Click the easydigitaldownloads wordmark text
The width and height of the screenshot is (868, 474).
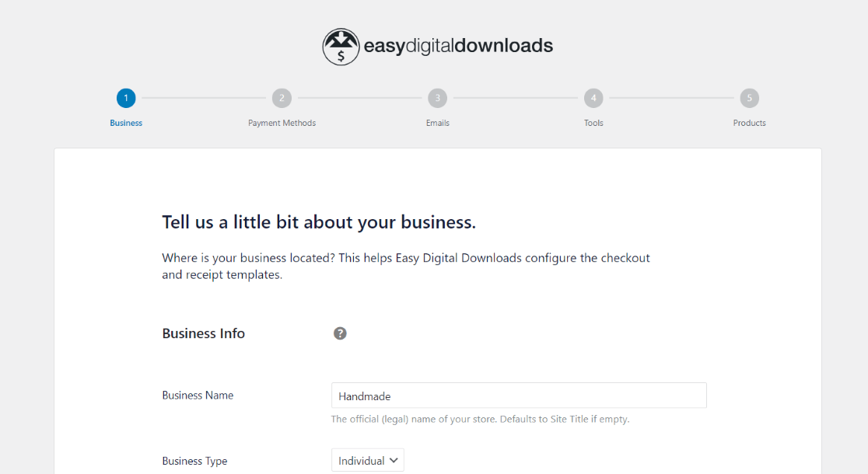[458, 46]
